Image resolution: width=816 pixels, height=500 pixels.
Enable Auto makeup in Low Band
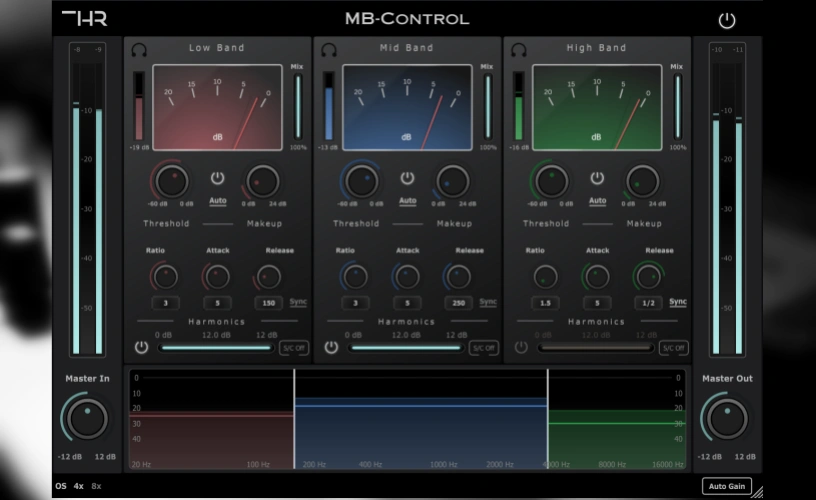[218, 201]
